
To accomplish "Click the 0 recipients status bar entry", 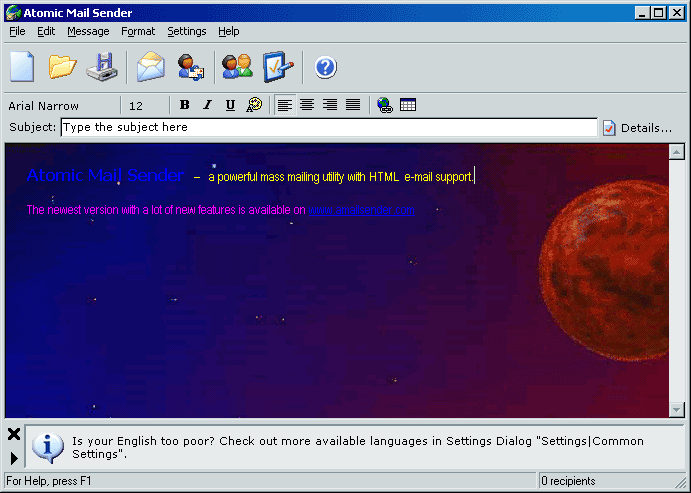I will [x=568, y=481].
